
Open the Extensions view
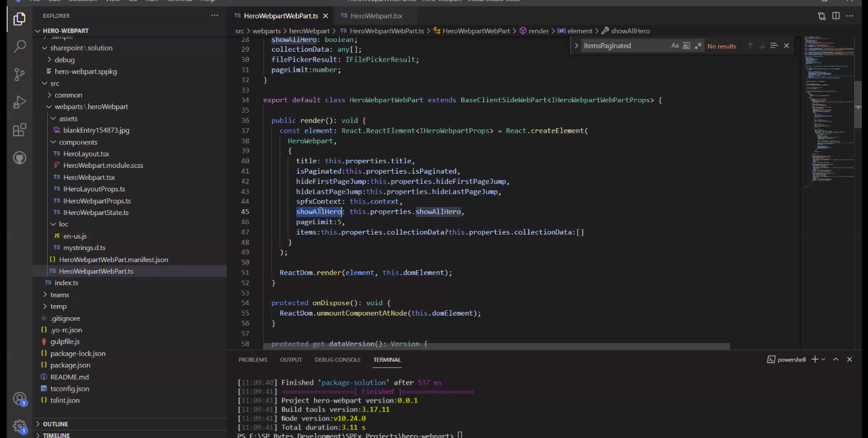20,130
